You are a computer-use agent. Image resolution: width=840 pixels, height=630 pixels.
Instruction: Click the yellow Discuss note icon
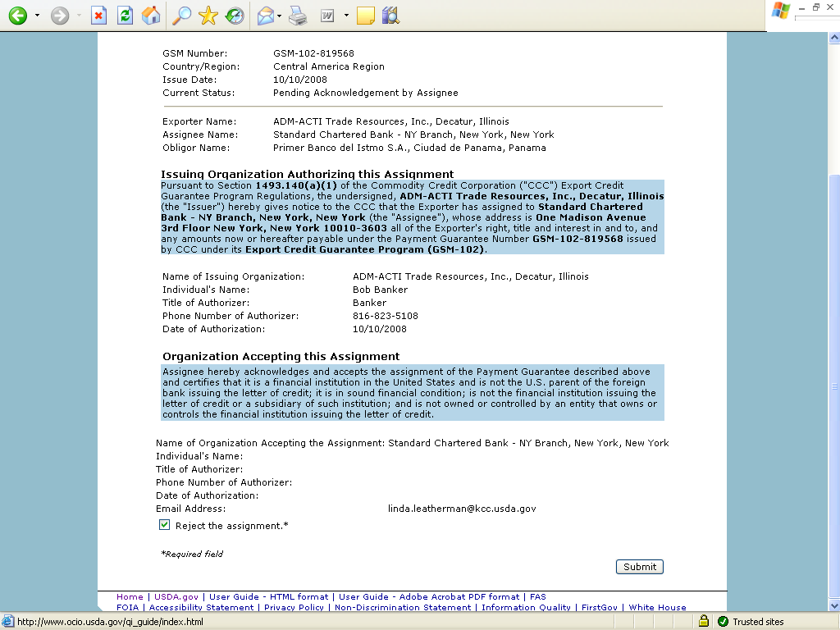pos(365,16)
